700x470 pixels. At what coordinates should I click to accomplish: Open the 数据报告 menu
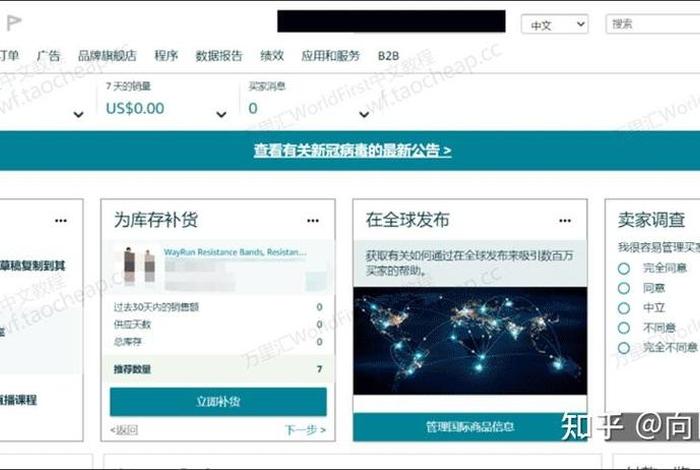click(219, 56)
